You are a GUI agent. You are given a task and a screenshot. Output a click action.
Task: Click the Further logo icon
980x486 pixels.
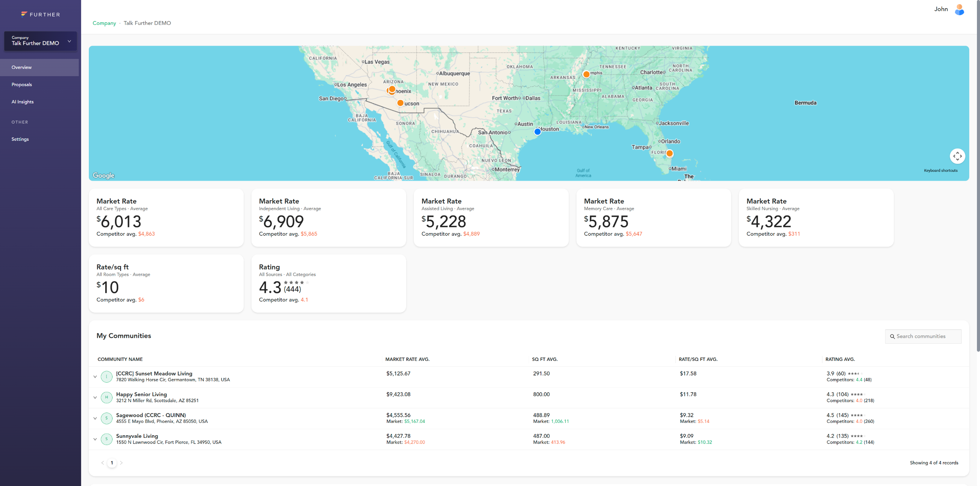(x=24, y=14)
